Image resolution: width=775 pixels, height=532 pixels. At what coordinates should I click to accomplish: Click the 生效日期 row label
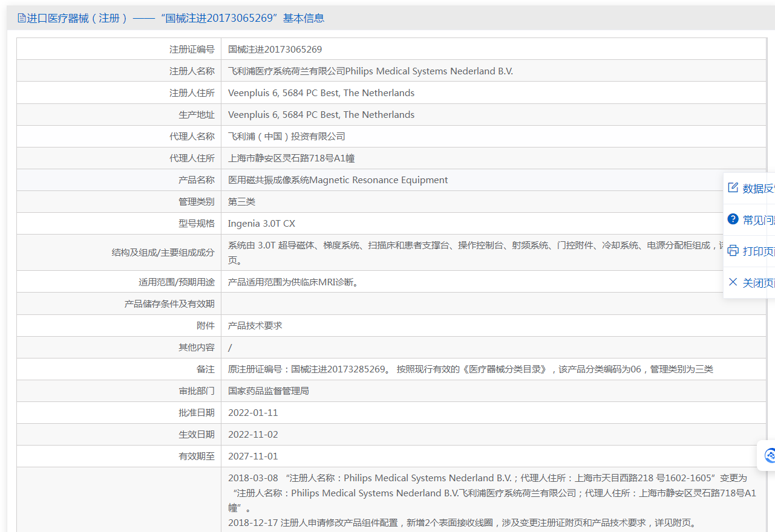coord(196,434)
